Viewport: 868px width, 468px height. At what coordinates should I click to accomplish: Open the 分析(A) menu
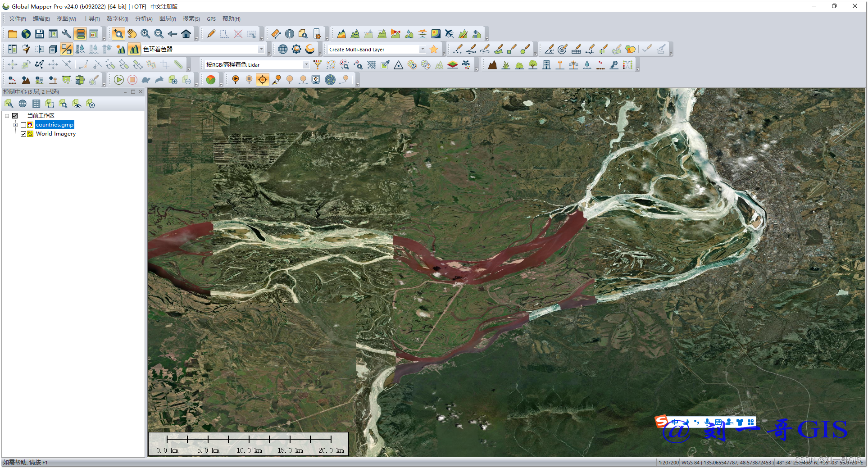144,18
